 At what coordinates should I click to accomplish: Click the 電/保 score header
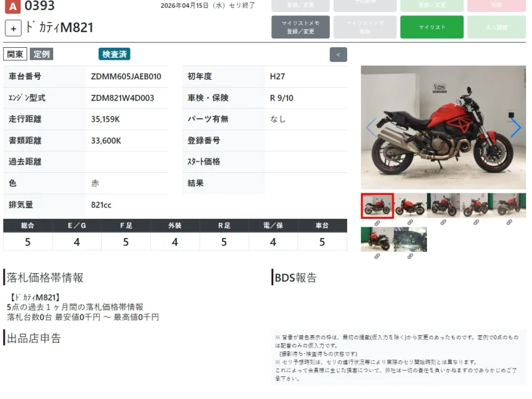273,225
